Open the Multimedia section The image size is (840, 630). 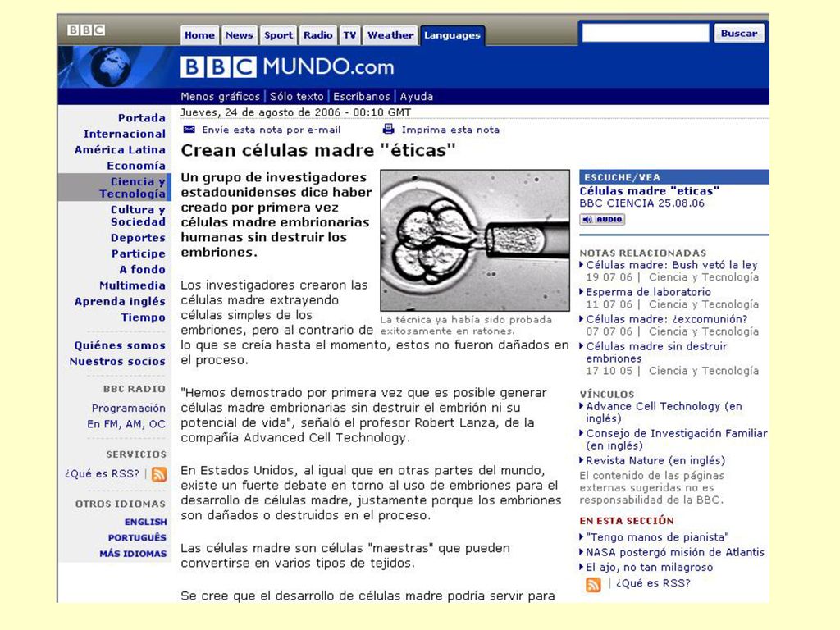pyautogui.click(x=132, y=285)
